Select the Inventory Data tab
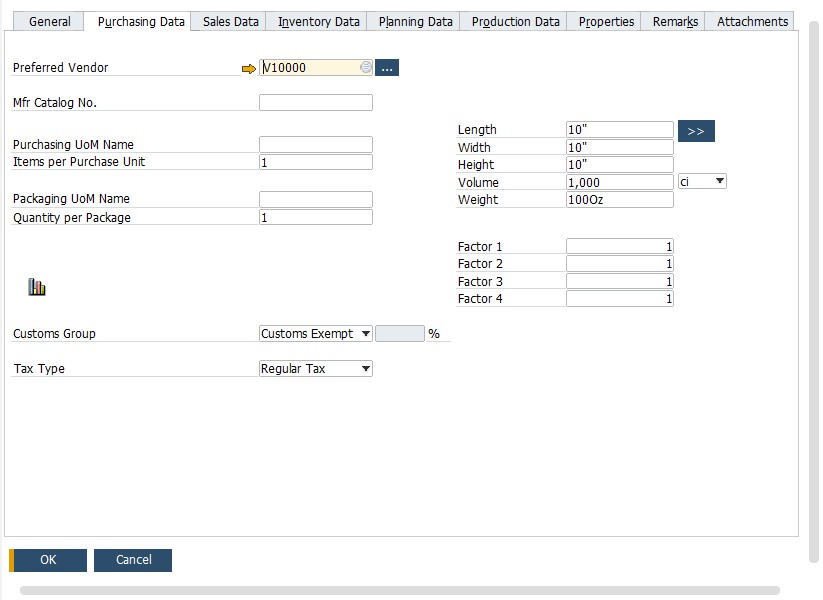This screenshot has width=823, height=600. click(x=318, y=21)
